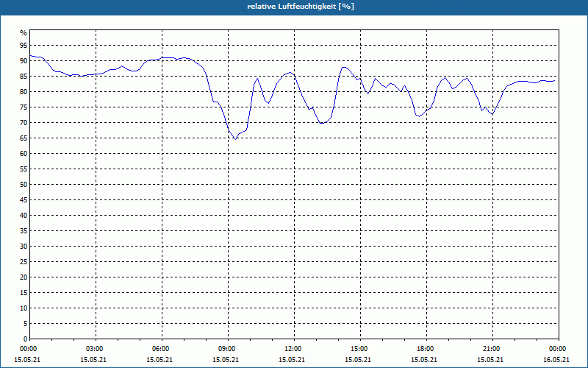The height and width of the screenshot is (368, 588).
Task: Click the y-axis label "55"
Action: coord(24,169)
